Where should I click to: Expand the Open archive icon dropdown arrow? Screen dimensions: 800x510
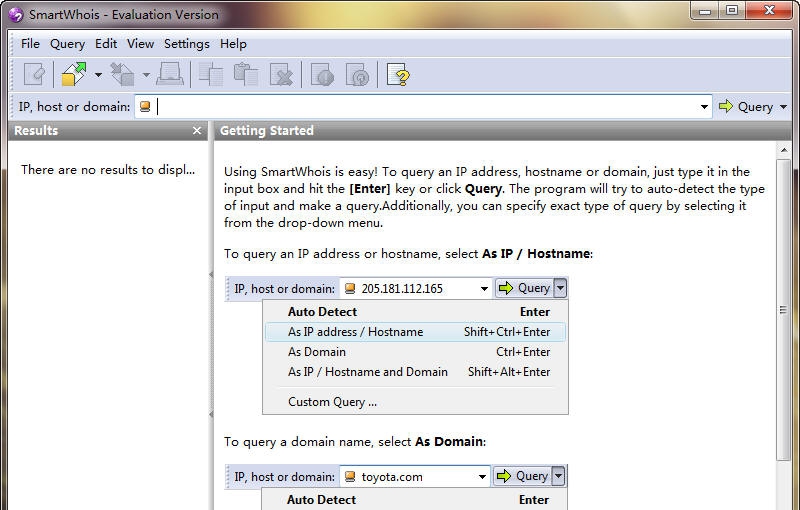click(x=98, y=75)
